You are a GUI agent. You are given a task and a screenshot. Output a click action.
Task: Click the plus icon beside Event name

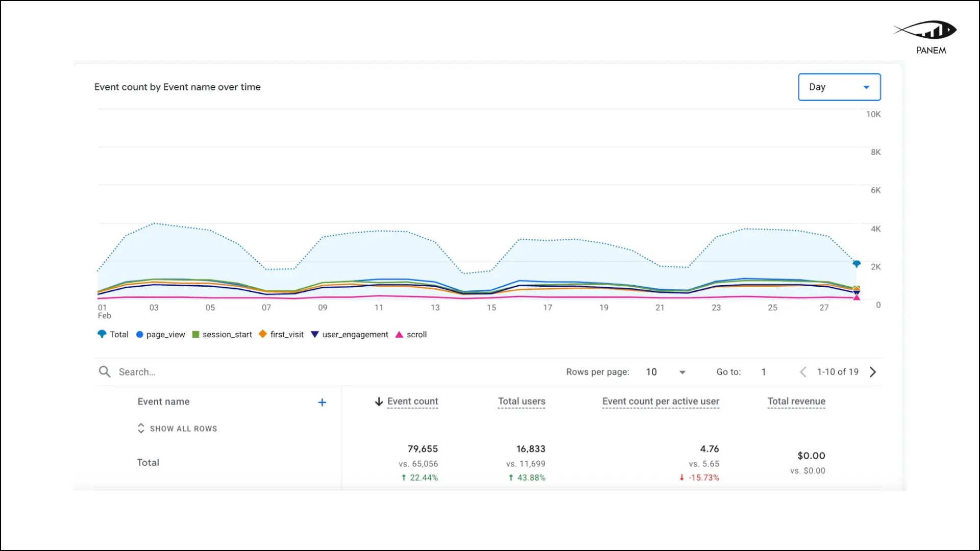coord(322,403)
